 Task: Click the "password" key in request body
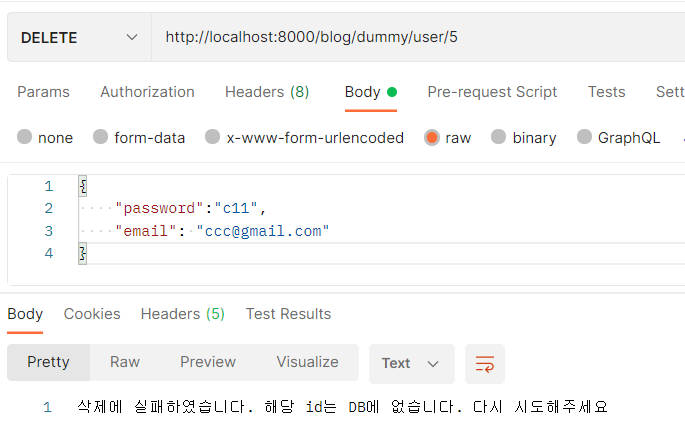159,208
